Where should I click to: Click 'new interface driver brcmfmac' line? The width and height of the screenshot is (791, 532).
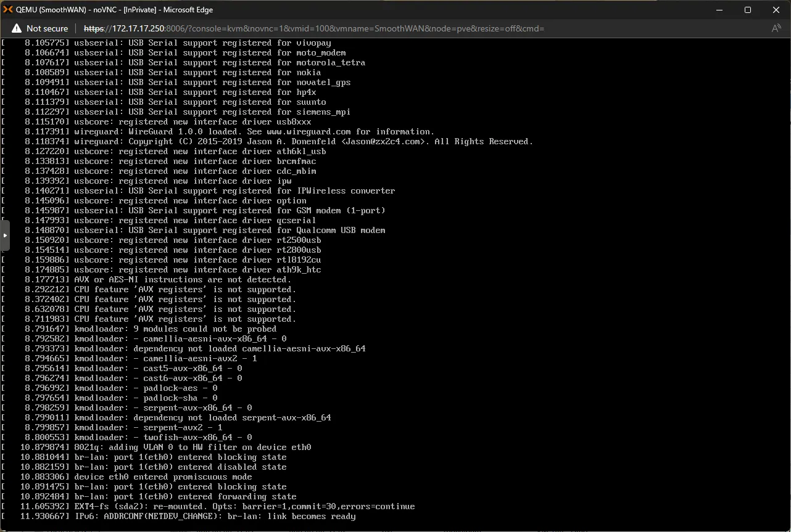pos(159,162)
